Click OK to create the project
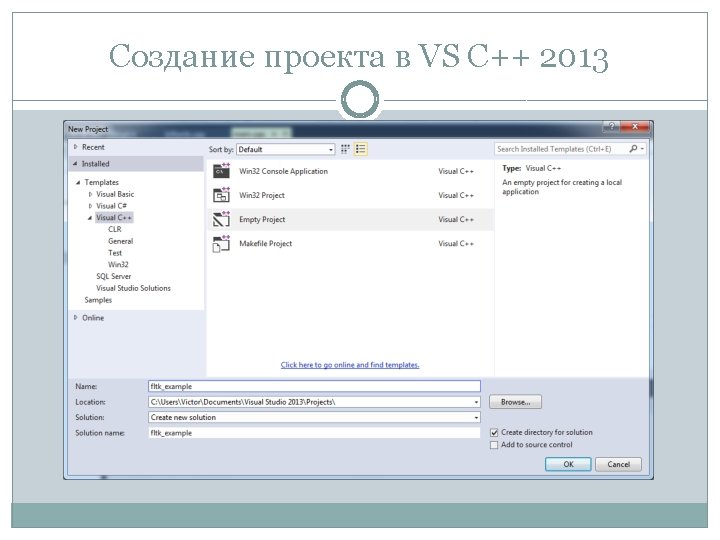The width and height of the screenshot is (720, 540). click(x=568, y=464)
